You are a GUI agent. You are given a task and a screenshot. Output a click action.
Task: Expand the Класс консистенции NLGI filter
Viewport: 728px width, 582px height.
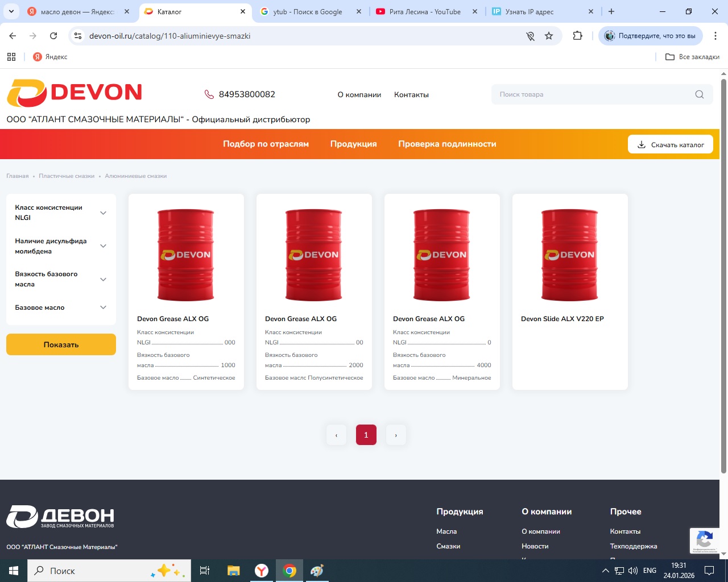click(61, 213)
